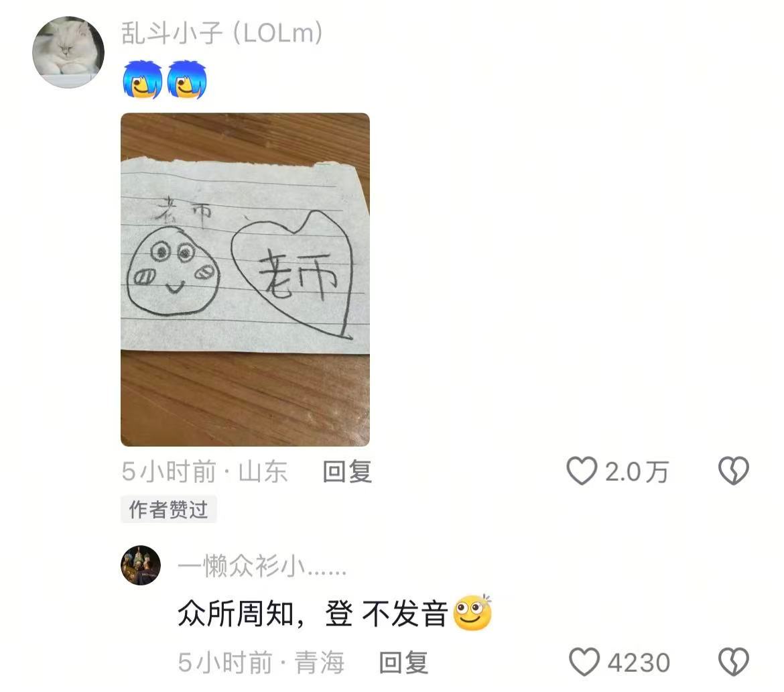Tap the second blue-haired emoji sticker
The height and width of the screenshot is (692, 784).
[186, 80]
